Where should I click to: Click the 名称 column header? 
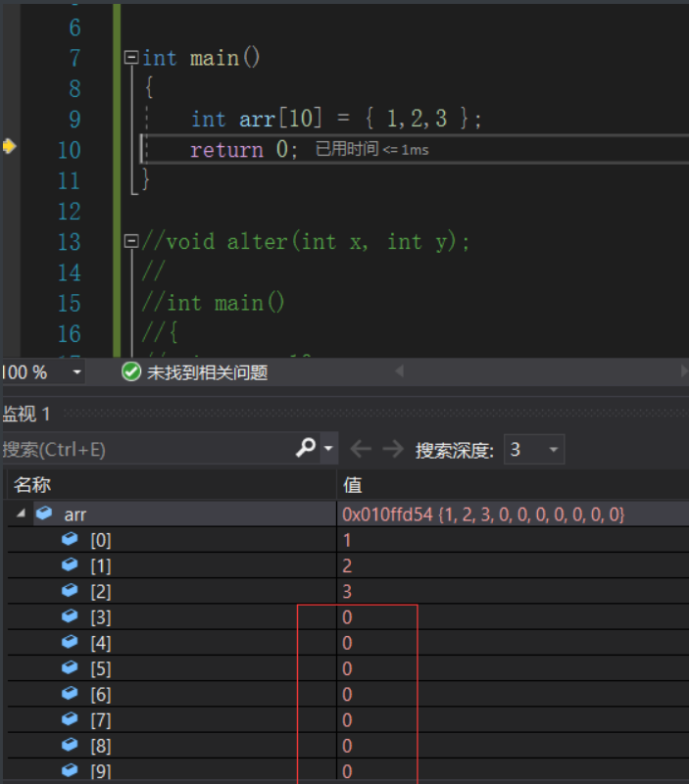pyautogui.click(x=32, y=484)
